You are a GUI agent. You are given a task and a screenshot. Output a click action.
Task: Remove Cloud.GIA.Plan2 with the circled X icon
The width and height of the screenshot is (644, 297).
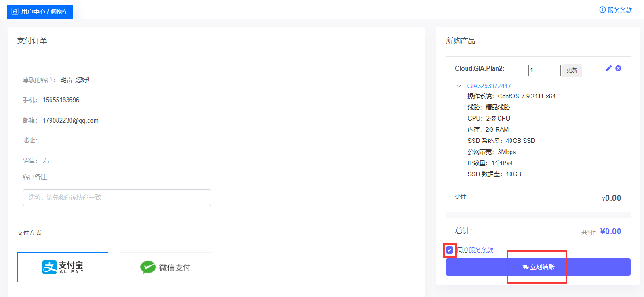click(x=618, y=68)
